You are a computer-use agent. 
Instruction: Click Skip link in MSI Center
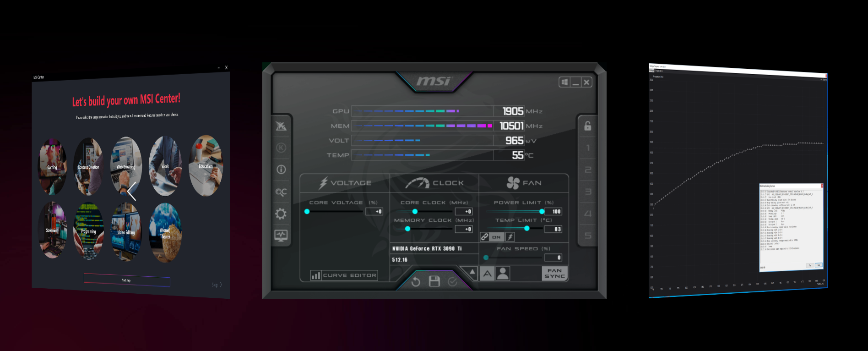tap(217, 285)
